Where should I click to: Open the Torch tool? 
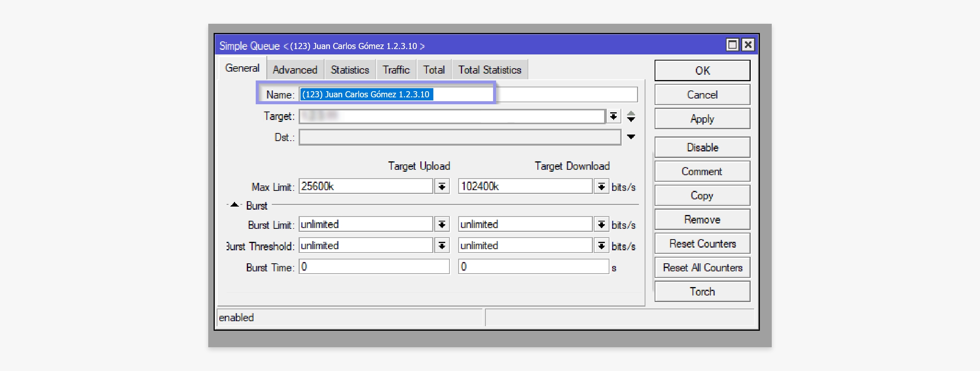(x=702, y=292)
